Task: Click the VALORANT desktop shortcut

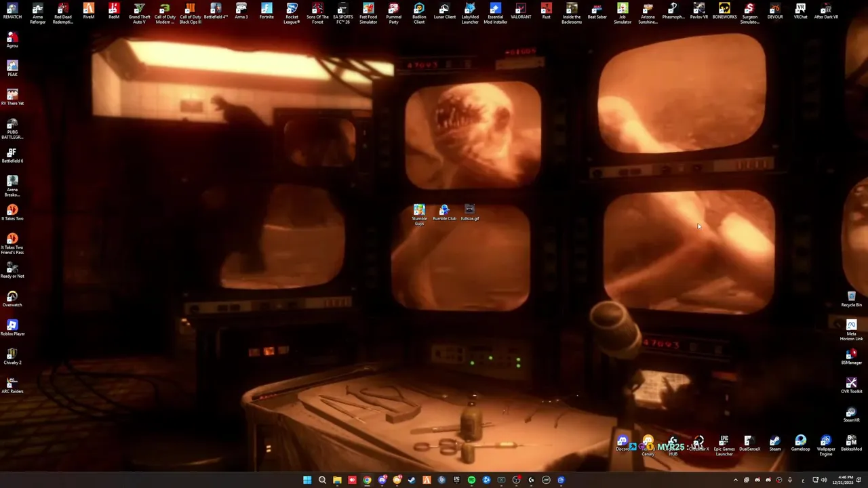Action: (x=521, y=10)
